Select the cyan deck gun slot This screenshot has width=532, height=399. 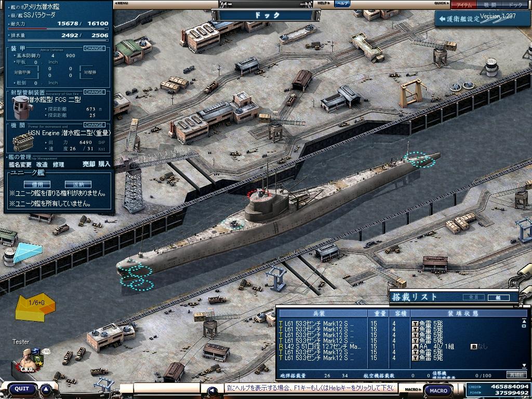pos(233,224)
